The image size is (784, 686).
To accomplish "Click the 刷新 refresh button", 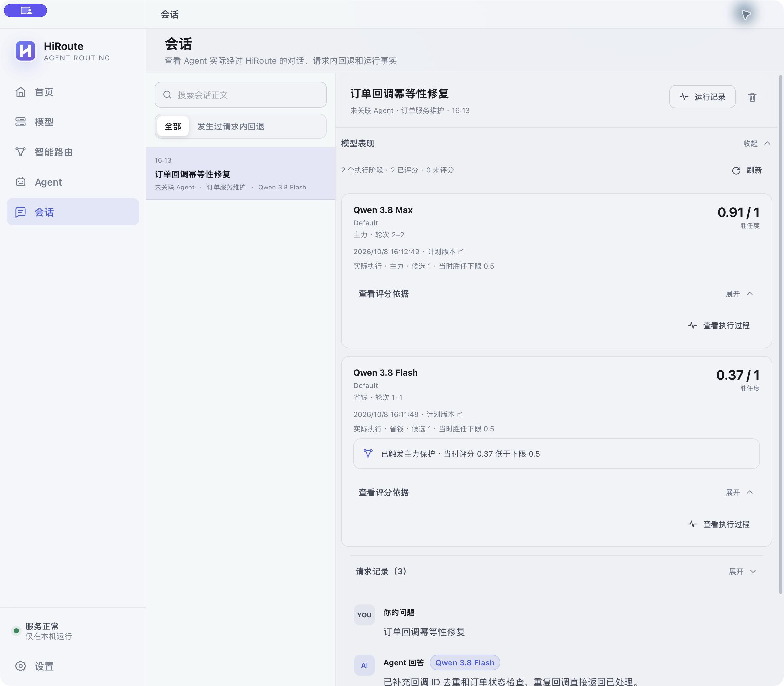I will click(747, 170).
